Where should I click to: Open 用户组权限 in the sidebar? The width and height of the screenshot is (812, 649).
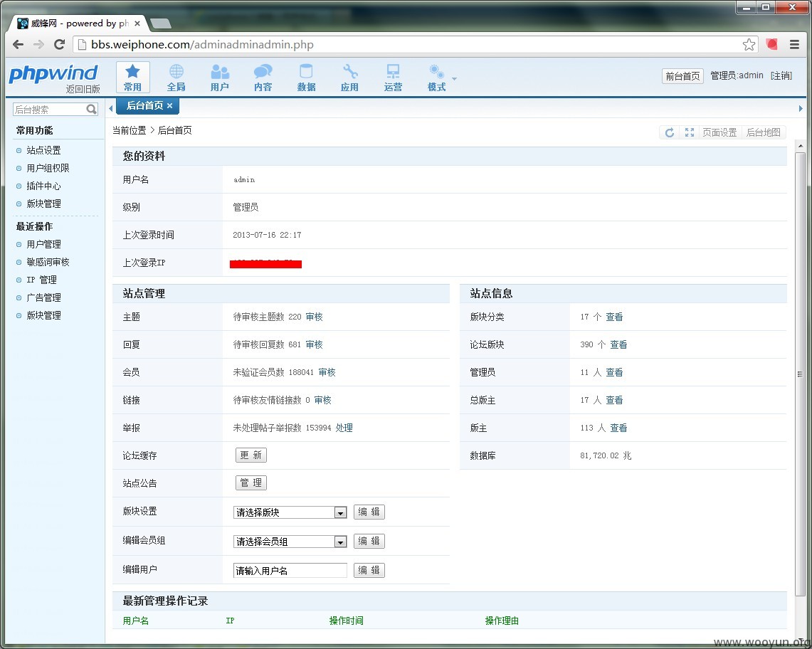[x=48, y=168]
